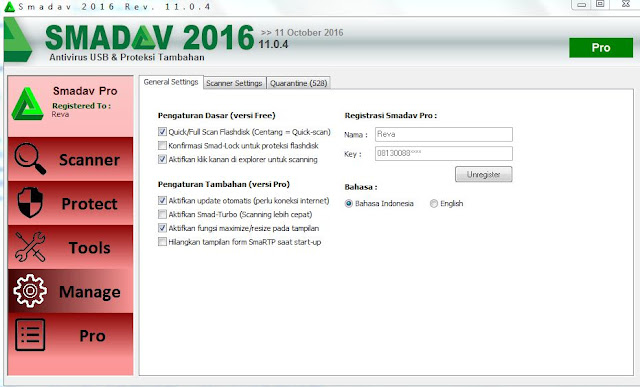The image size is (640, 387).
Task: Maximize the Smadav window
Action: pyautogui.click(x=600, y=4)
